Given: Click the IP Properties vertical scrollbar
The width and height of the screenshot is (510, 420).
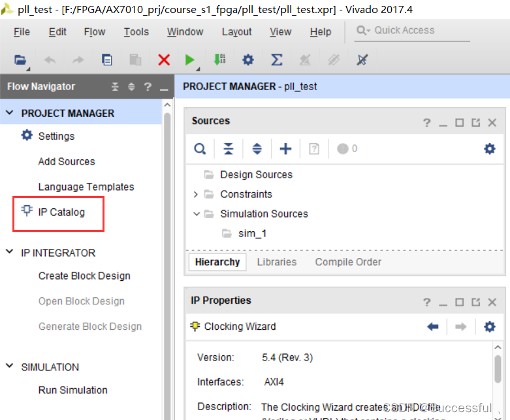Looking at the screenshot, I should pyautogui.click(x=498, y=369).
